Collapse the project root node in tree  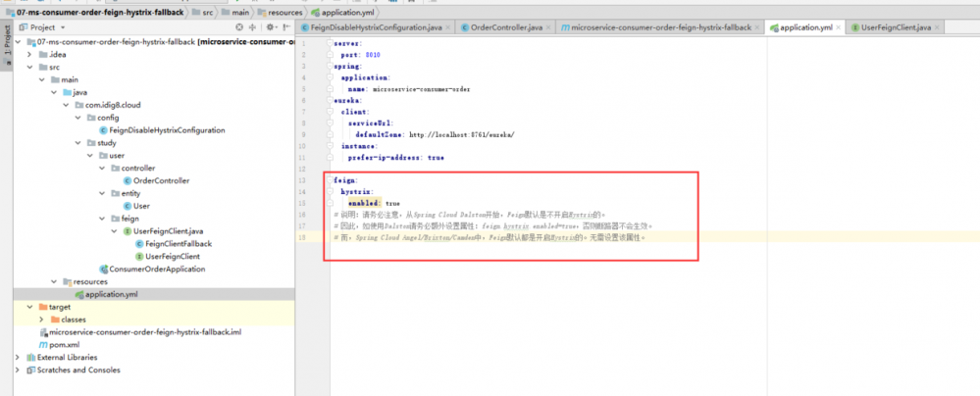[18, 42]
